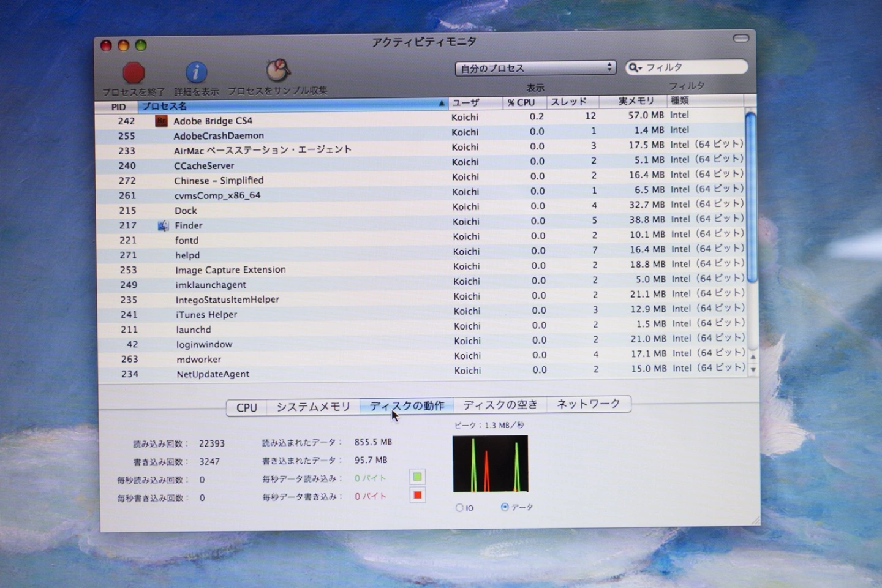Click into the フィルタ search field
The width and height of the screenshot is (882, 588).
[687, 67]
